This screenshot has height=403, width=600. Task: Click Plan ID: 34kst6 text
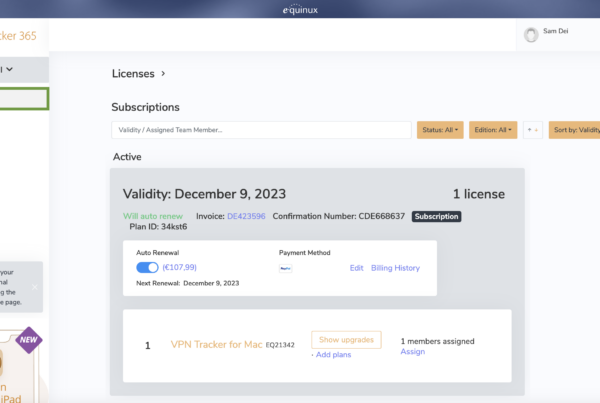click(158, 227)
